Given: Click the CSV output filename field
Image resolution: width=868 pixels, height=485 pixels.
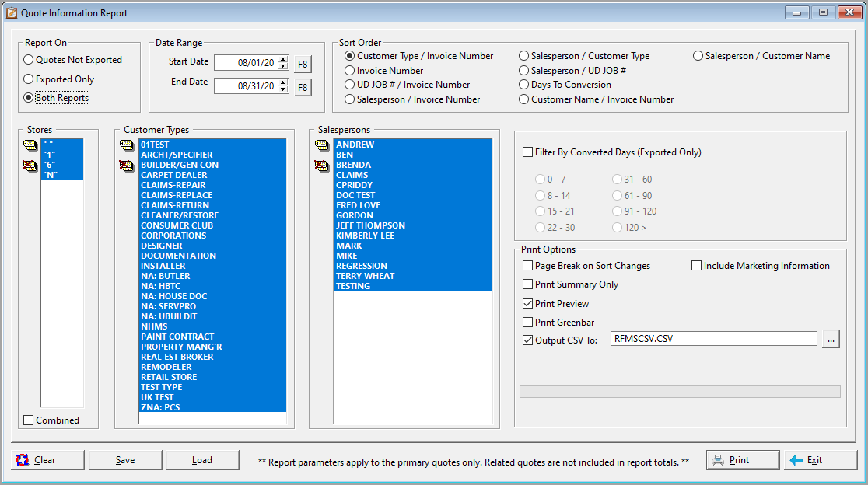Looking at the screenshot, I should (x=713, y=338).
